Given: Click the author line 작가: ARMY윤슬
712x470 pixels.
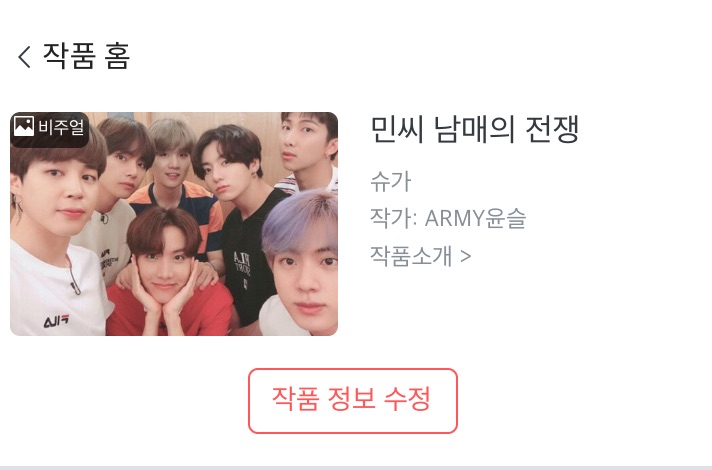Looking at the screenshot, I should (448, 218).
